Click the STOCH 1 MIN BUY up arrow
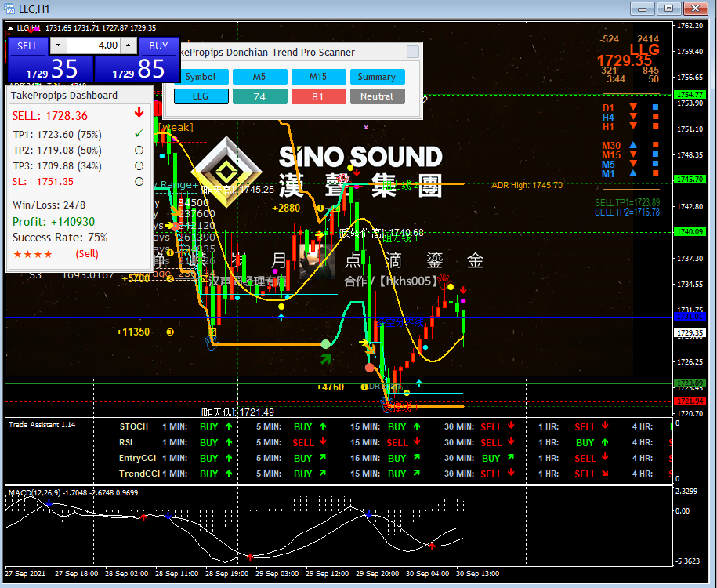This screenshot has height=588, width=717. (229, 426)
